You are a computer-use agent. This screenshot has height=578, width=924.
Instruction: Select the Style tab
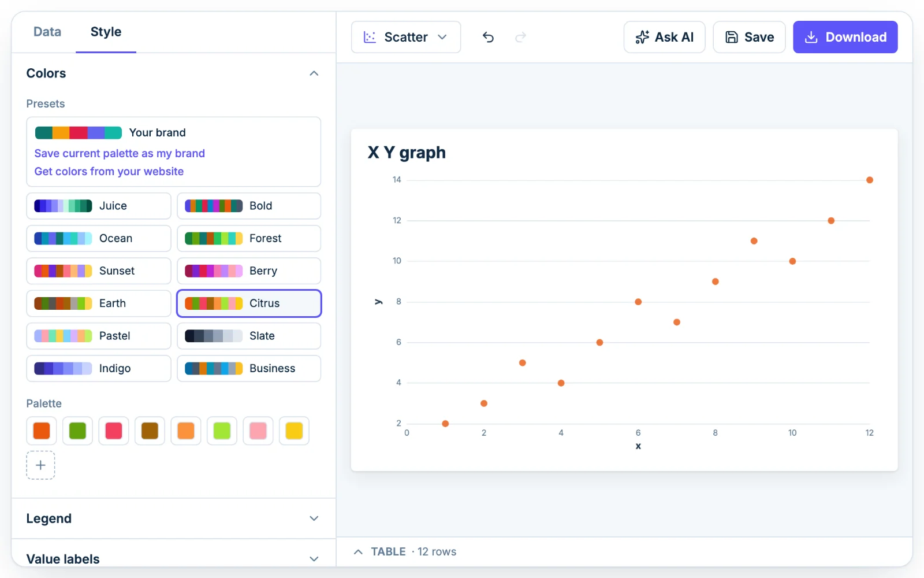pos(106,32)
